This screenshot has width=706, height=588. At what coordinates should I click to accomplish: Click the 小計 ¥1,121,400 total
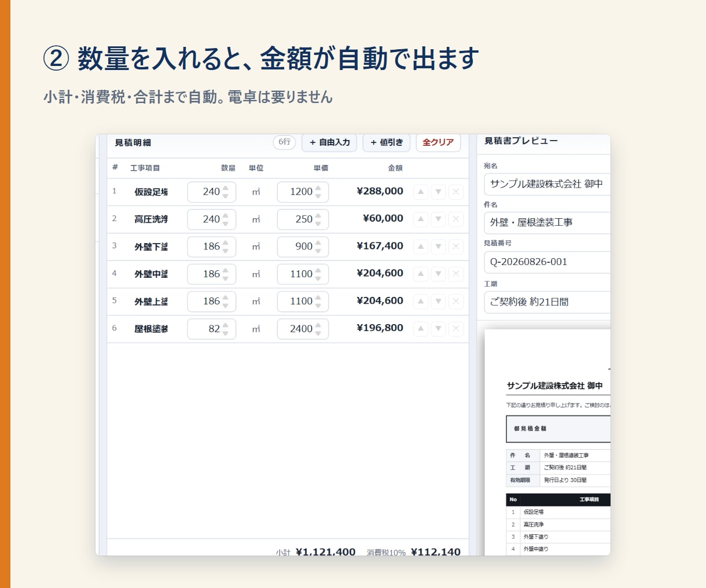[315, 552]
